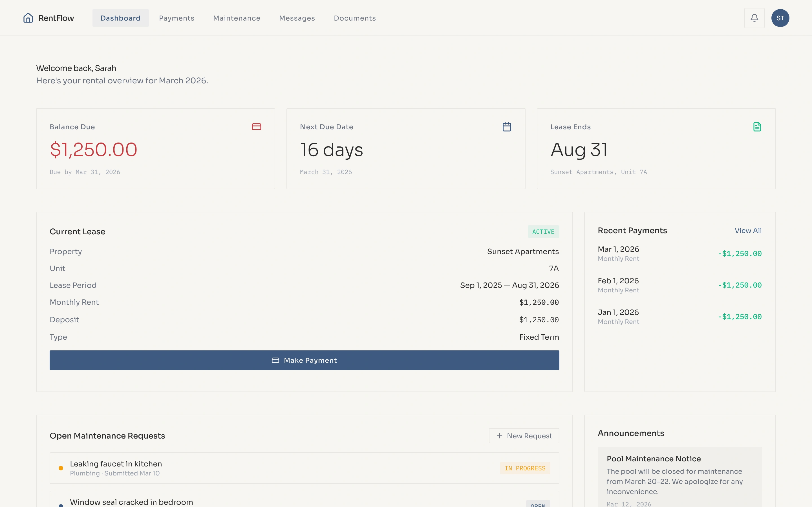
Task: Open the Maintenance section
Action: [237, 18]
